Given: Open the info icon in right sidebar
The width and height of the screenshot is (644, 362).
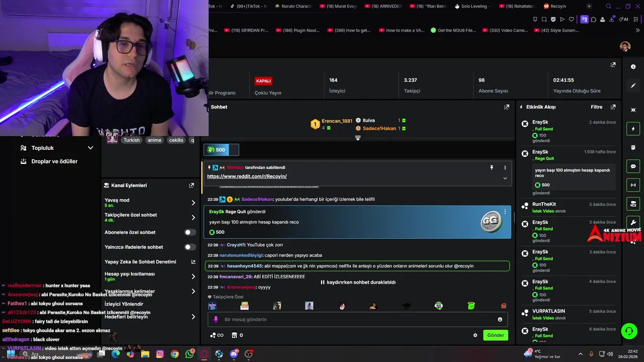Looking at the screenshot, I should 633,67.
